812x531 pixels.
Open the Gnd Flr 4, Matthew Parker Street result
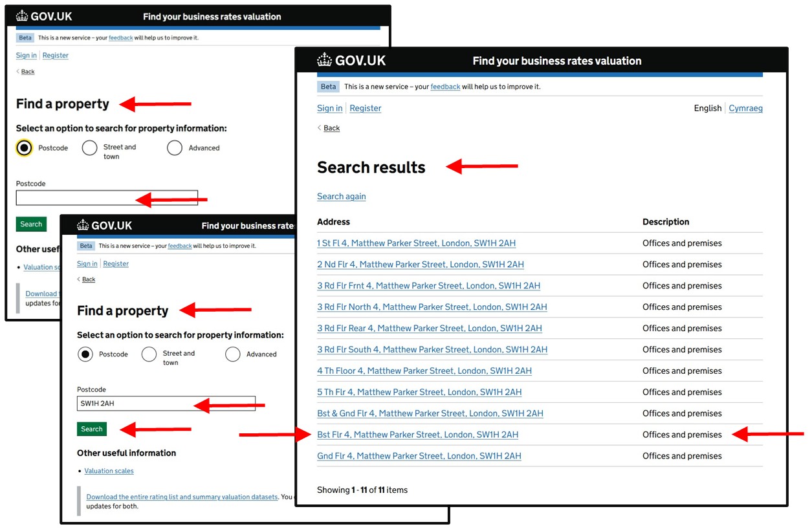click(419, 456)
